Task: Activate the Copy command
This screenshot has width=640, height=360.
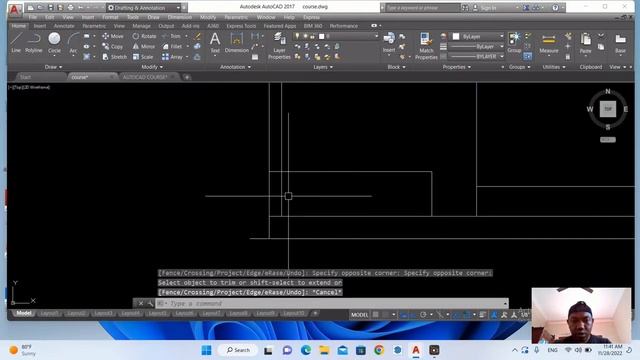Action: pyautogui.click(x=113, y=47)
